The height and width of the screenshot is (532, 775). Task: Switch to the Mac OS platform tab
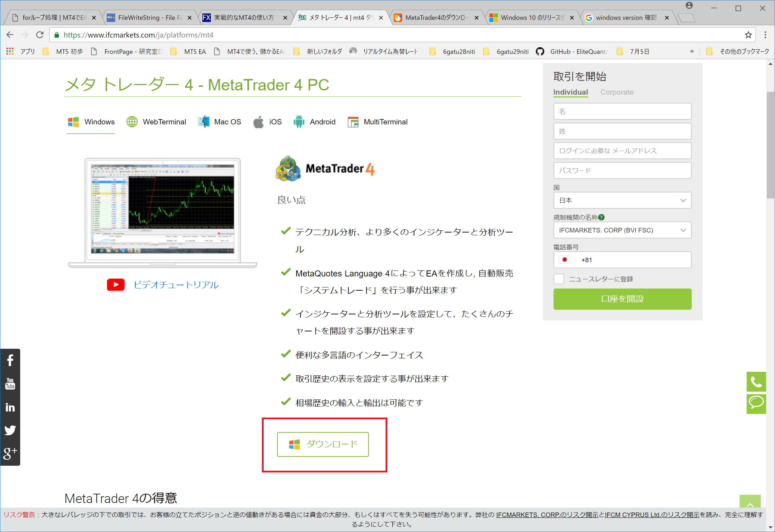click(219, 122)
